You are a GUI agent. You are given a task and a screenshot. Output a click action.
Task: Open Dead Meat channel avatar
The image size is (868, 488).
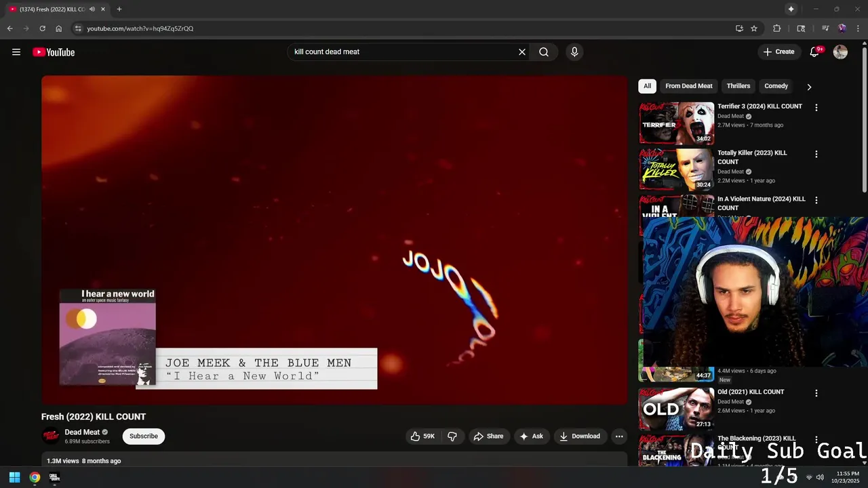(x=51, y=436)
